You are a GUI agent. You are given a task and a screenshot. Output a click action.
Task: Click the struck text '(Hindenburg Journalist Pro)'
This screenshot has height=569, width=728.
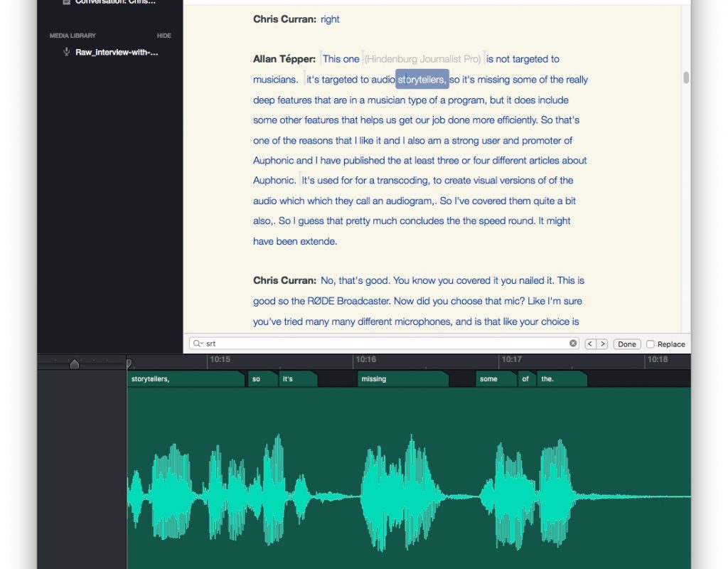pyautogui.click(x=422, y=59)
